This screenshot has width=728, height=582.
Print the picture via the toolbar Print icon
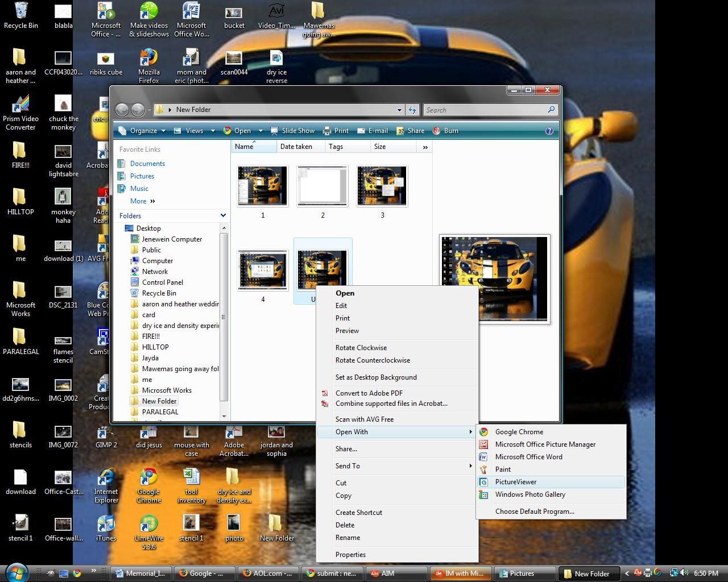coord(336,131)
